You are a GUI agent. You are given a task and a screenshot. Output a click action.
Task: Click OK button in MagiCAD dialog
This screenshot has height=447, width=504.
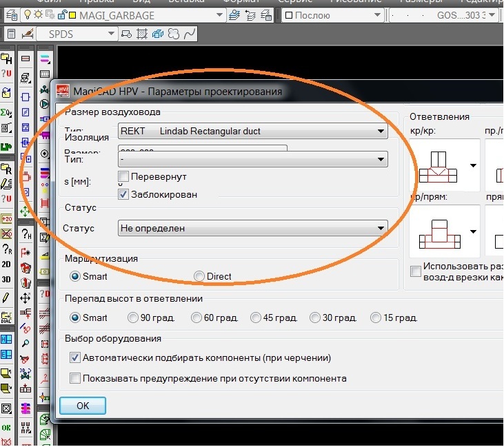[x=83, y=406]
